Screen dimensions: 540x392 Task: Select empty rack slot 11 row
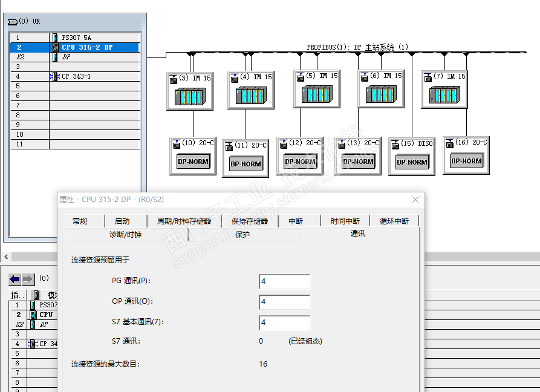click(75, 144)
